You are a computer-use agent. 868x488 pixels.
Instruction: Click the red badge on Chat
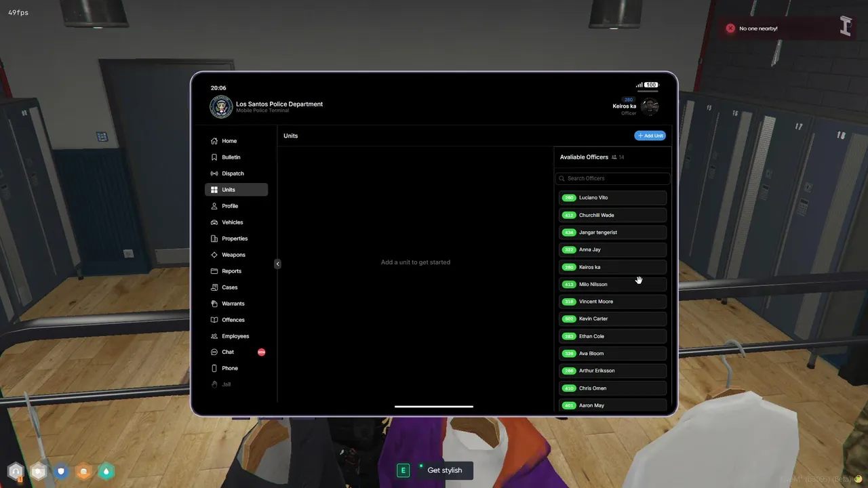[261, 352]
